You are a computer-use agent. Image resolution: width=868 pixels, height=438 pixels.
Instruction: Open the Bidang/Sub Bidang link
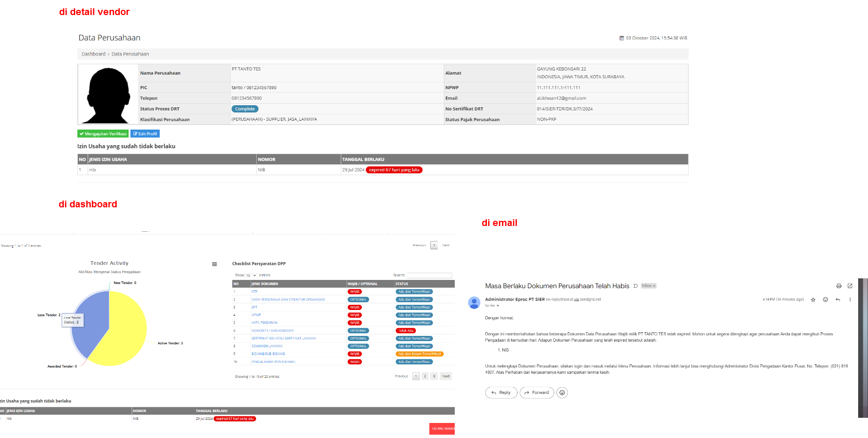[x=268, y=354]
